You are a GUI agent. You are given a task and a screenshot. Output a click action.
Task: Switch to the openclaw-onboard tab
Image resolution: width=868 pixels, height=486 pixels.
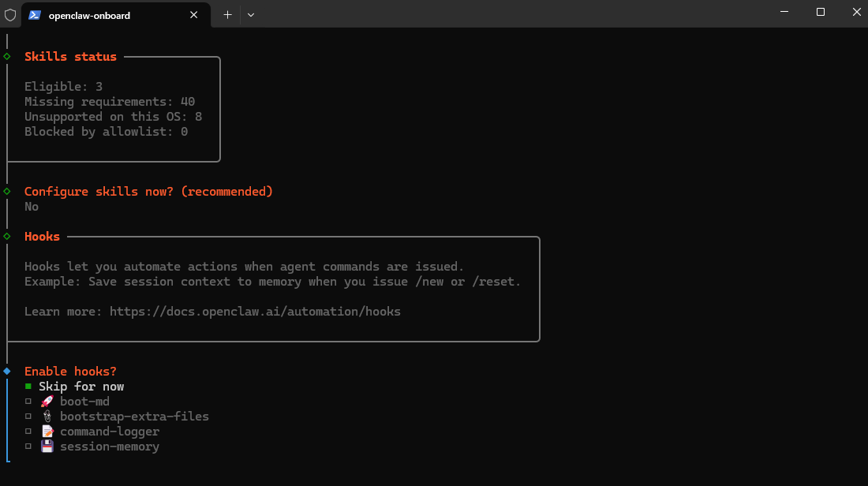pyautogui.click(x=103, y=15)
